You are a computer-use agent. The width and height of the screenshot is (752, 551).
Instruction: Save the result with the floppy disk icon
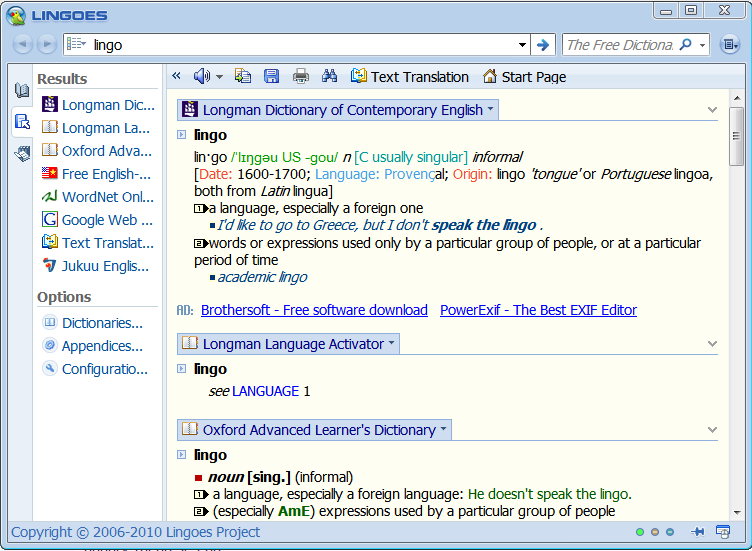(271, 76)
